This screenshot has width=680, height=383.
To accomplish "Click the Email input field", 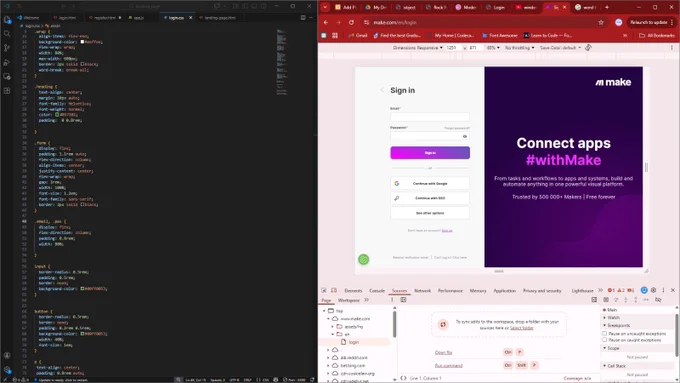I will (x=430, y=117).
